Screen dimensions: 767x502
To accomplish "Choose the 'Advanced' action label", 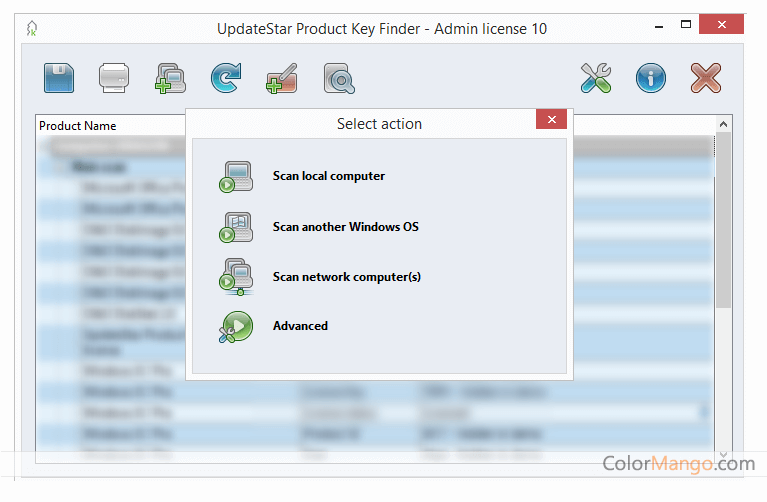I will [x=300, y=326].
